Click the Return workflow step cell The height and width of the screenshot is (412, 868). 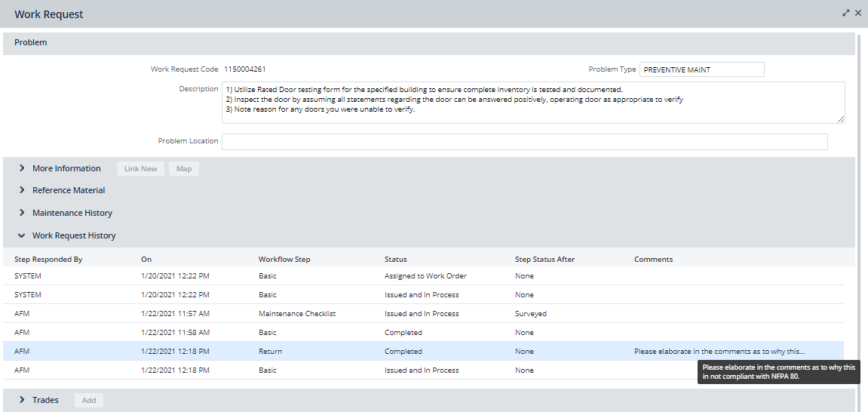click(x=270, y=351)
